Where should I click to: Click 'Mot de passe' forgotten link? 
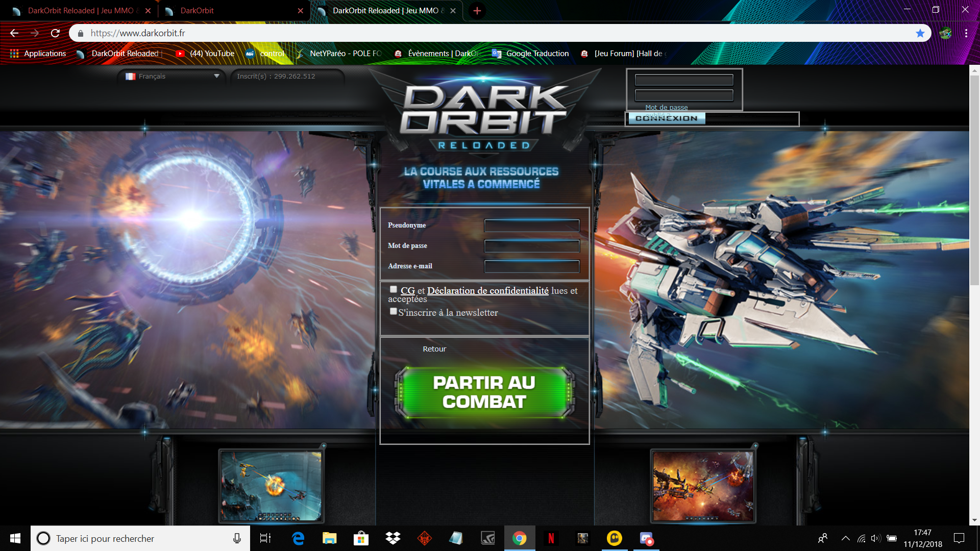click(666, 108)
